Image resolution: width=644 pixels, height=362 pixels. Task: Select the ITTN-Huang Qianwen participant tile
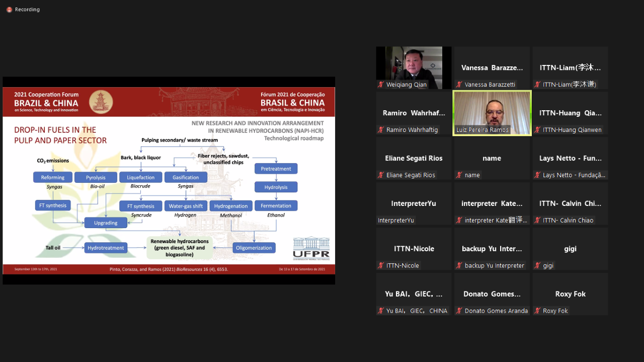tap(571, 113)
